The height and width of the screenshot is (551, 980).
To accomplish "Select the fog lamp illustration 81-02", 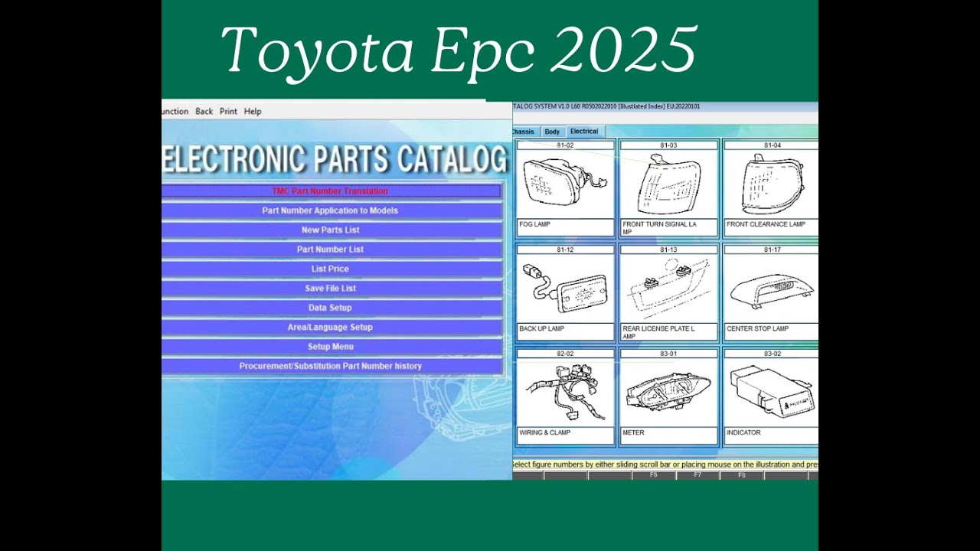I will tap(565, 184).
